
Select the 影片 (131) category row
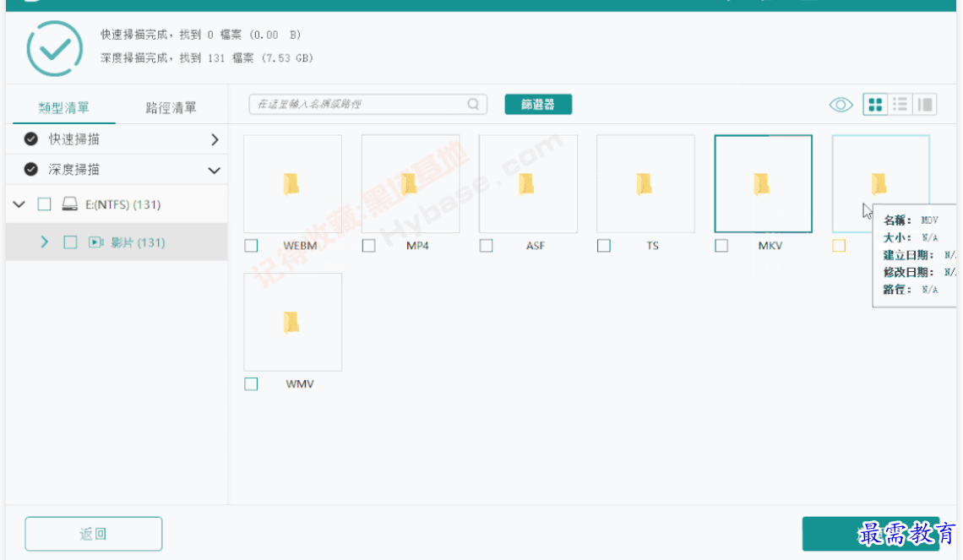pos(117,242)
